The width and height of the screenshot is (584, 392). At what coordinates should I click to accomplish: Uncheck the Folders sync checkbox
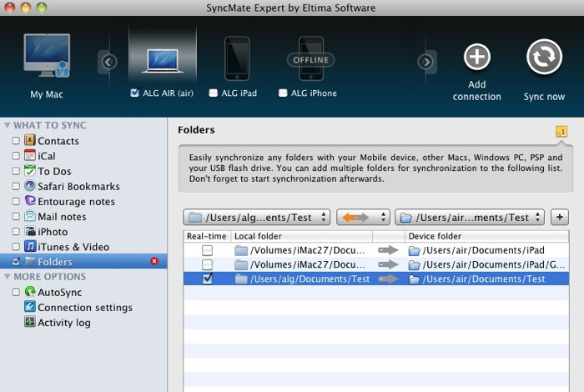tap(16, 262)
